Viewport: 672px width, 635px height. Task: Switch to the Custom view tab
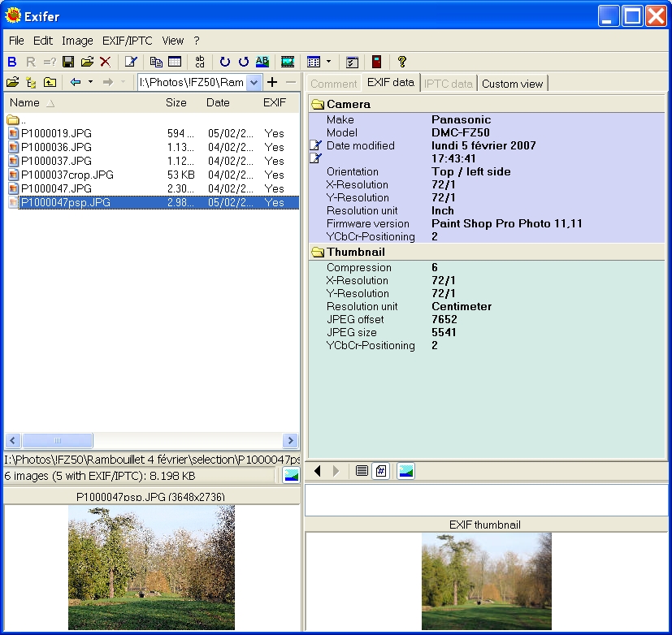point(513,84)
